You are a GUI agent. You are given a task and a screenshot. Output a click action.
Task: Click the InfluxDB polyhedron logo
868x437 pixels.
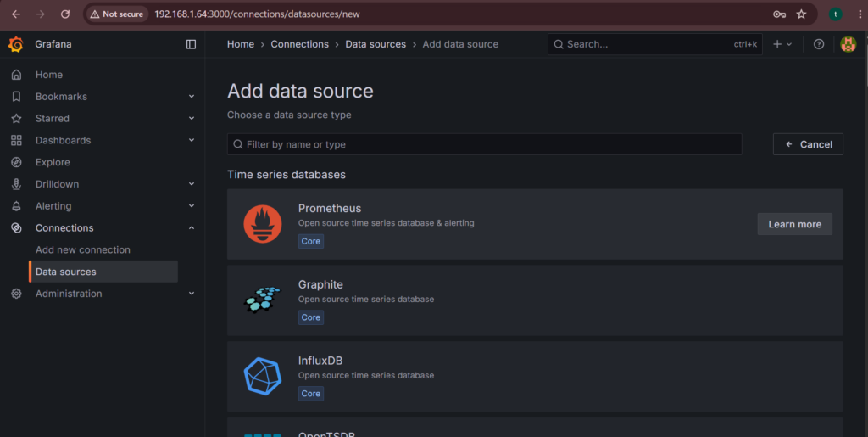263,376
